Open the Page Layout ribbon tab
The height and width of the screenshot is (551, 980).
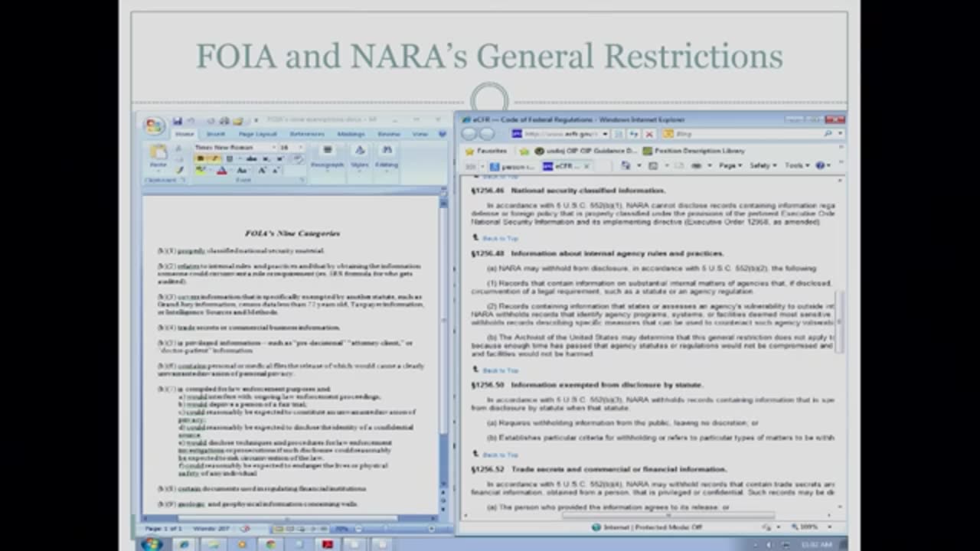(257, 134)
